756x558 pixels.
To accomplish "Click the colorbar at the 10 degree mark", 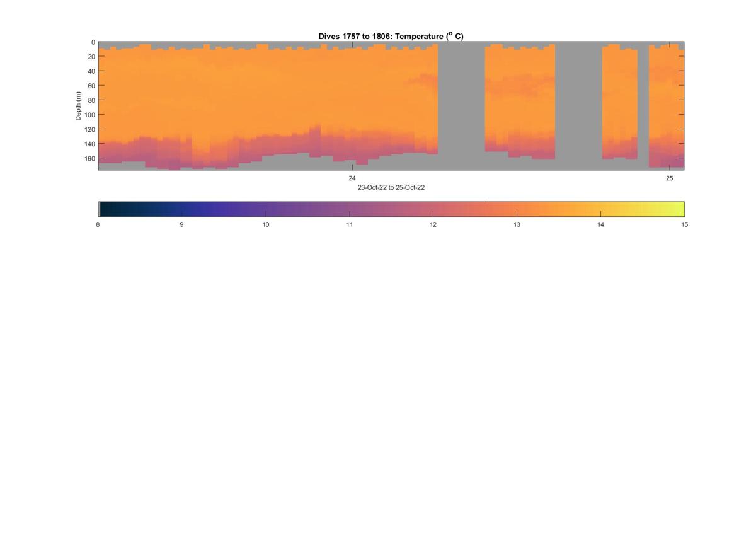I will [x=266, y=209].
